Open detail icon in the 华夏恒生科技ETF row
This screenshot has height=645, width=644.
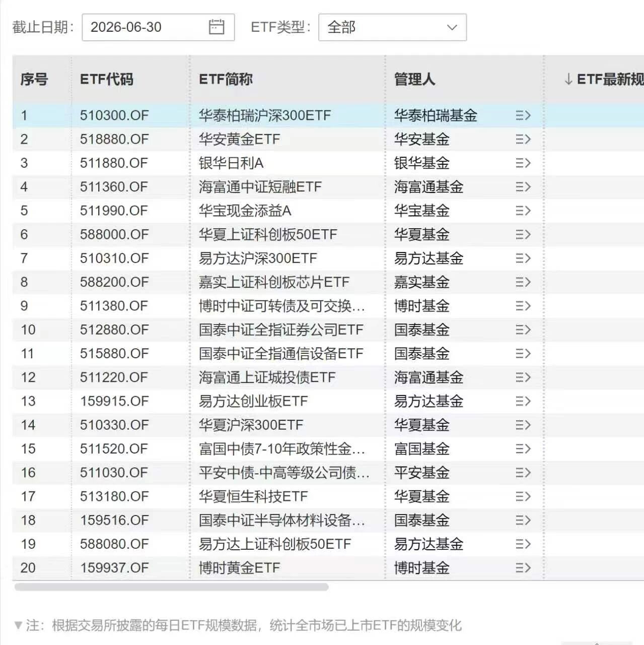(523, 496)
